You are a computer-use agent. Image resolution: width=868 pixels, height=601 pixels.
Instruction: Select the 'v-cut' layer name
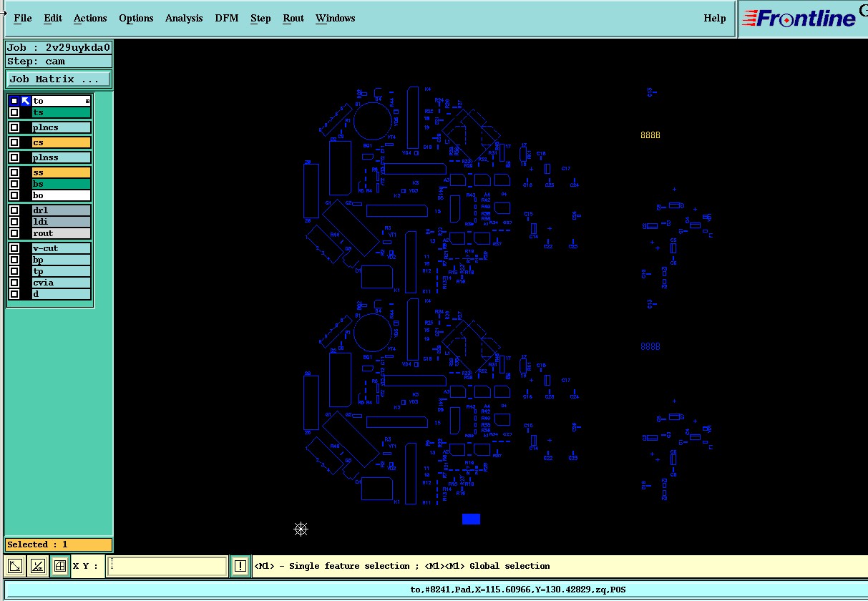62,248
